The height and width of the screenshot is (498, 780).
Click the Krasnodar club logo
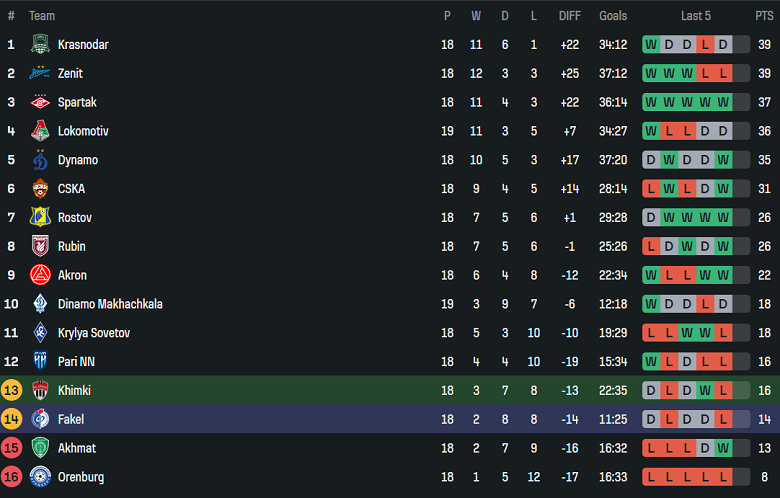pyautogui.click(x=40, y=45)
